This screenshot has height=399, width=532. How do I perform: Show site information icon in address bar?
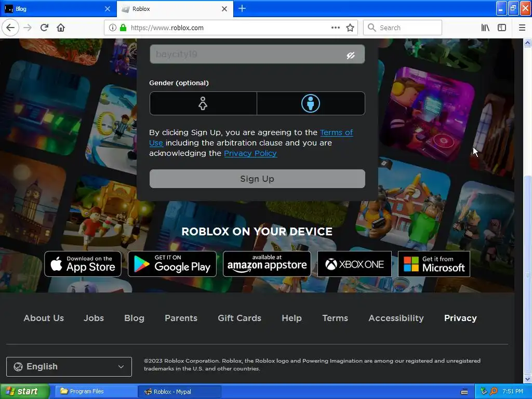point(113,28)
